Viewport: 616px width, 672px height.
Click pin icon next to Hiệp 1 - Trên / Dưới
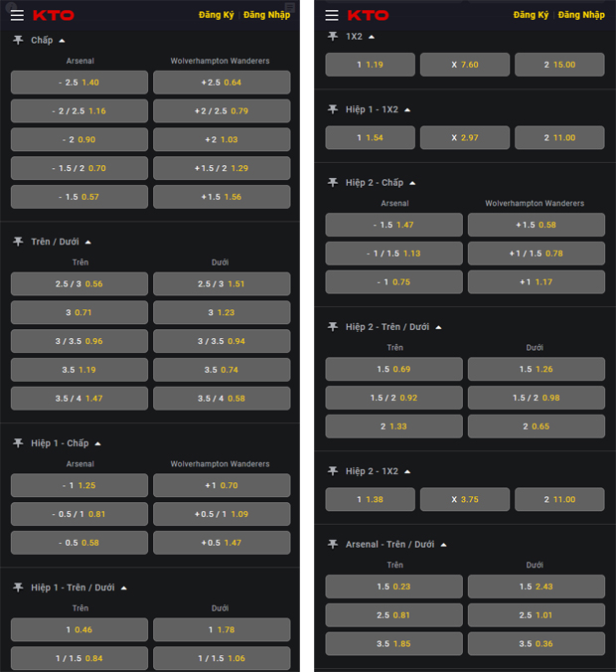tap(18, 588)
